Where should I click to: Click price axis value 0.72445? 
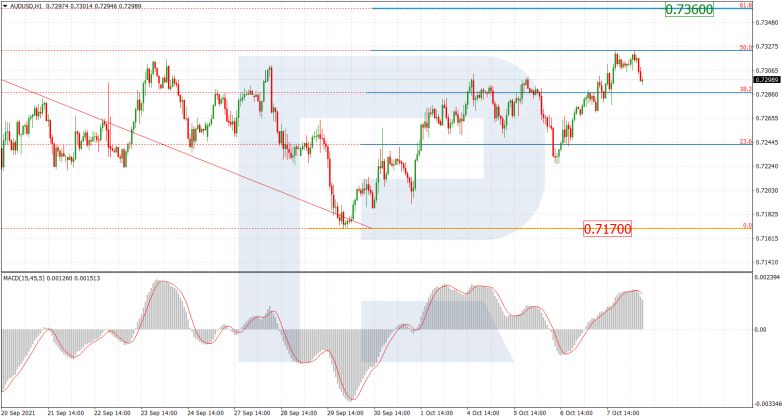click(767, 143)
